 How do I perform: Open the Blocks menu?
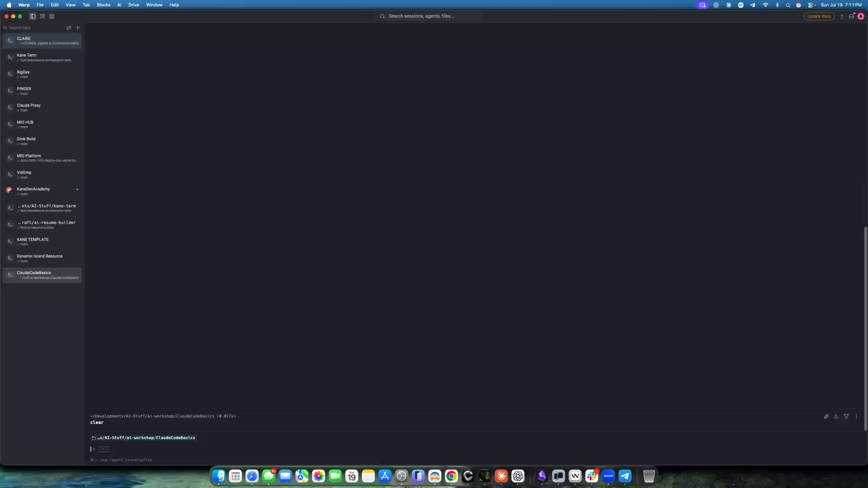103,5
